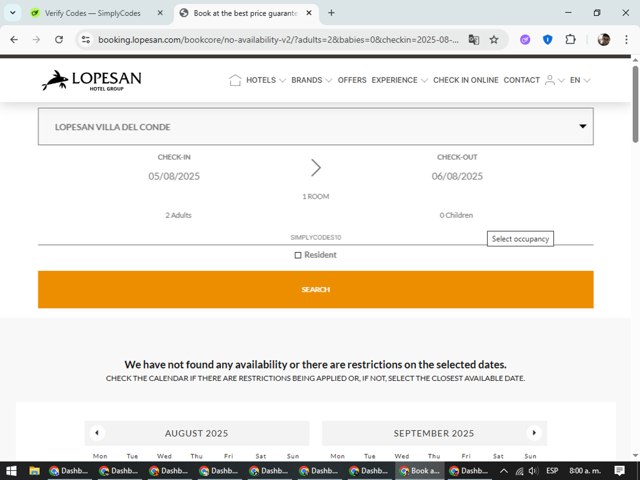The height and width of the screenshot is (480, 640).
Task: Click the Select occupancy button
Action: (520, 239)
